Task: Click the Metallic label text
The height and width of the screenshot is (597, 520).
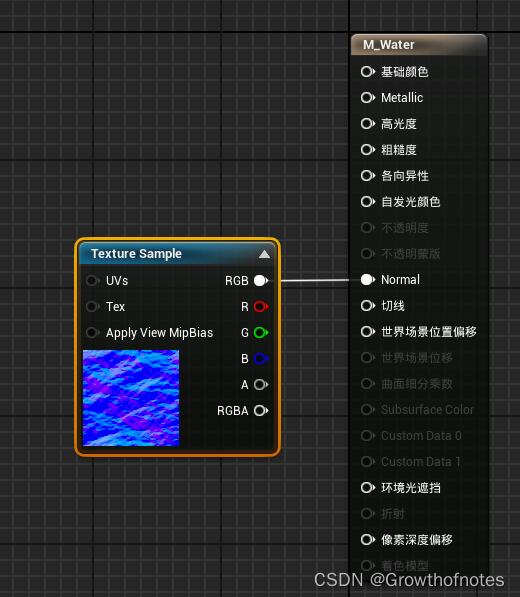Action: [x=402, y=97]
